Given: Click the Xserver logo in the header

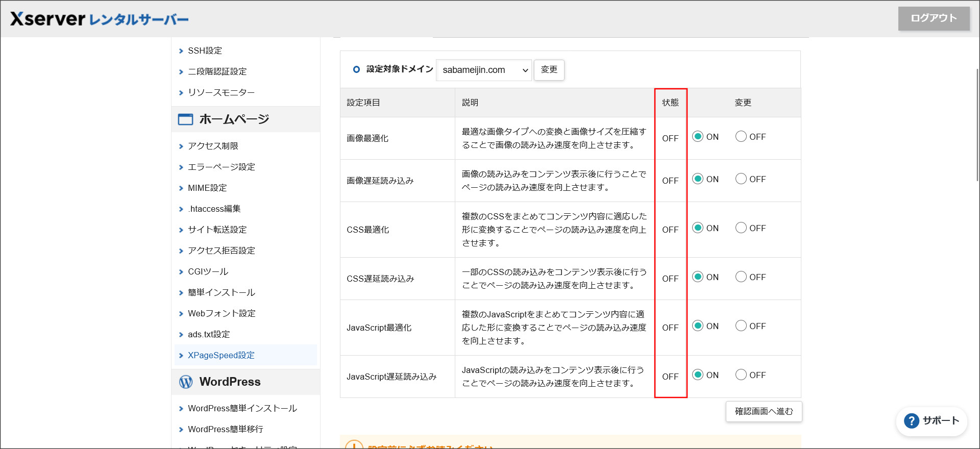Looking at the screenshot, I should coord(99,19).
